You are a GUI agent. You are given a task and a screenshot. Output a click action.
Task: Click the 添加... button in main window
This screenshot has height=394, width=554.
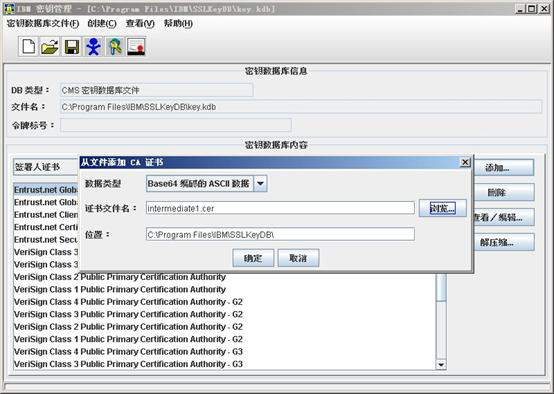[503, 167]
